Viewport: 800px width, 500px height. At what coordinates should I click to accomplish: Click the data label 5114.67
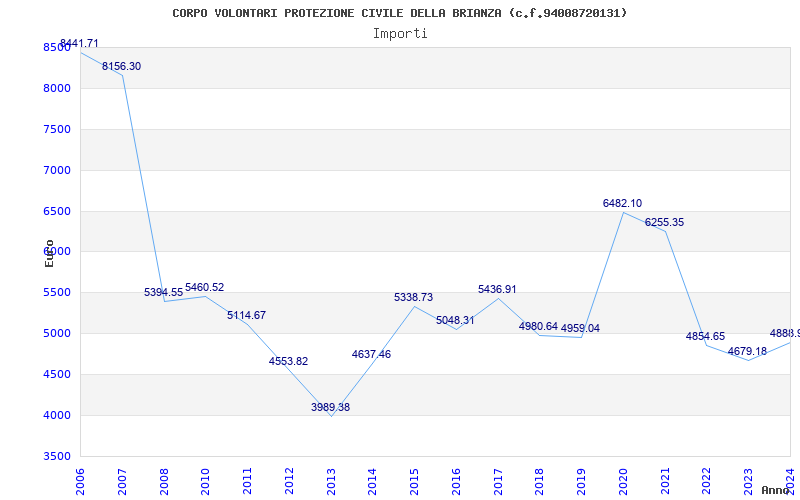246,315
